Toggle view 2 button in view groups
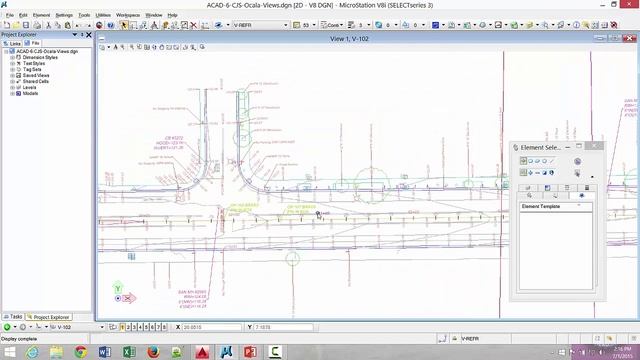Viewport: 640px width, 360px height. pyautogui.click(x=129, y=327)
